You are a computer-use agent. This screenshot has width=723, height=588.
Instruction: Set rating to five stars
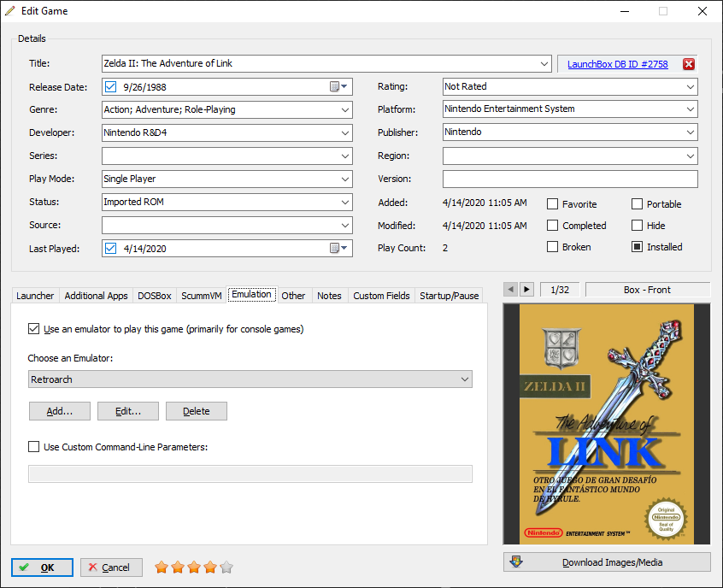pyautogui.click(x=226, y=567)
